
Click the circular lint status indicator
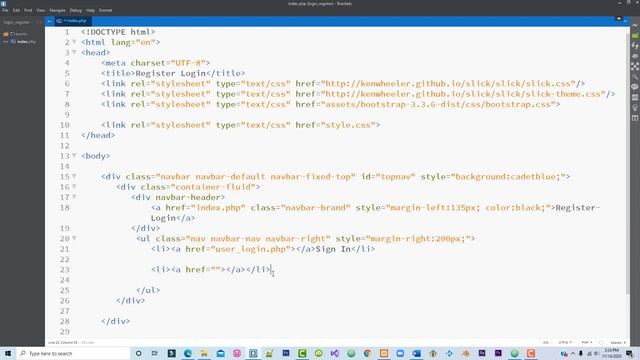pyautogui.click(x=601, y=342)
